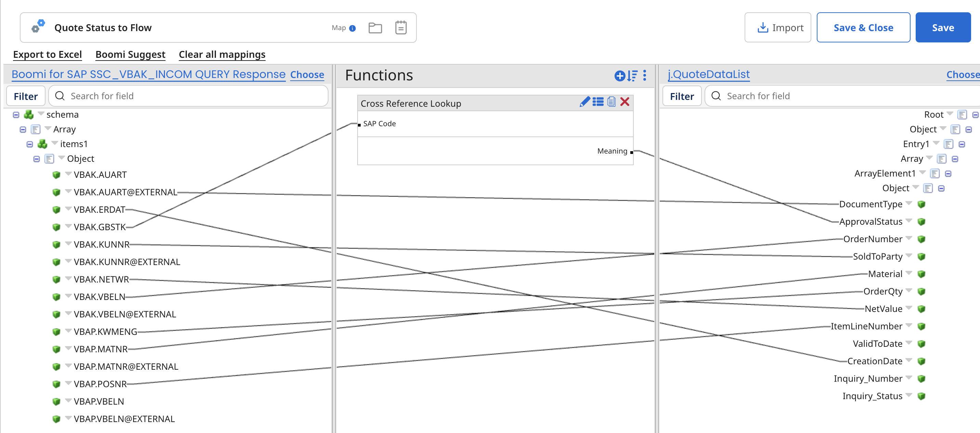
Task: Edit the Cross Reference Lookup function
Action: point(585,102)
